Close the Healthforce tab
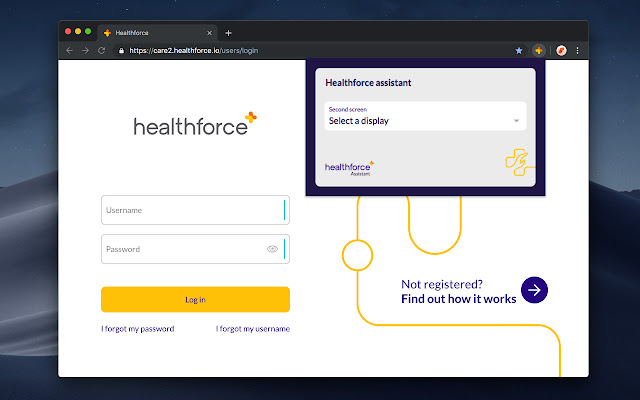The image size is (640, 400). 208,33
